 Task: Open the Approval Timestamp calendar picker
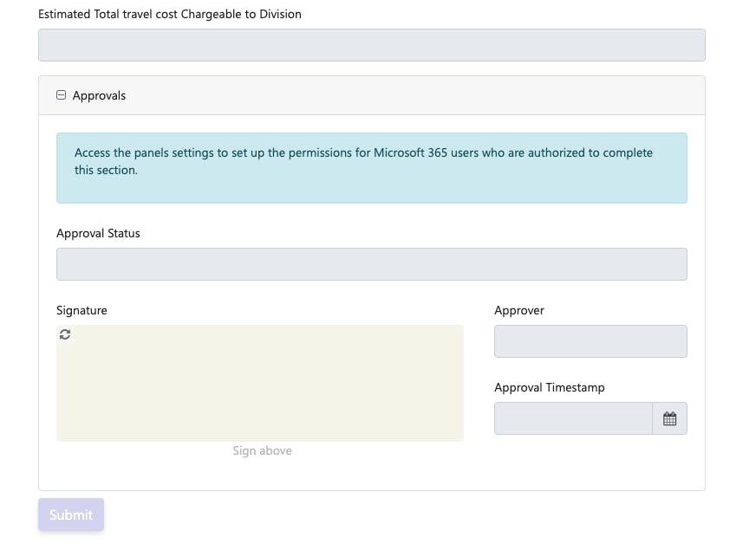669,418
